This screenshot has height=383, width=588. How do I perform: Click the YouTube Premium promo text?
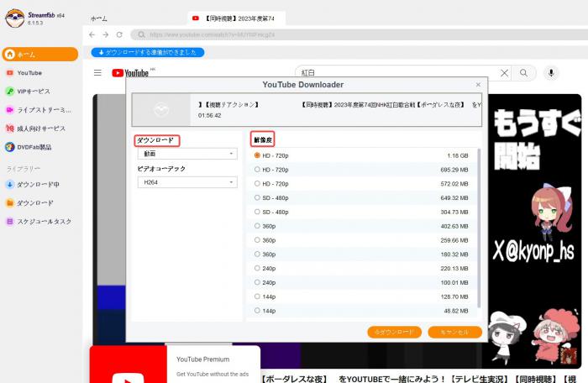203,359
